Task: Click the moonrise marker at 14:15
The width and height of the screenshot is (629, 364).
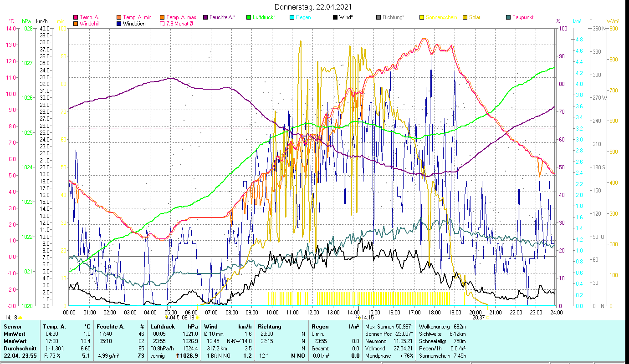Action: pos(359,318)
